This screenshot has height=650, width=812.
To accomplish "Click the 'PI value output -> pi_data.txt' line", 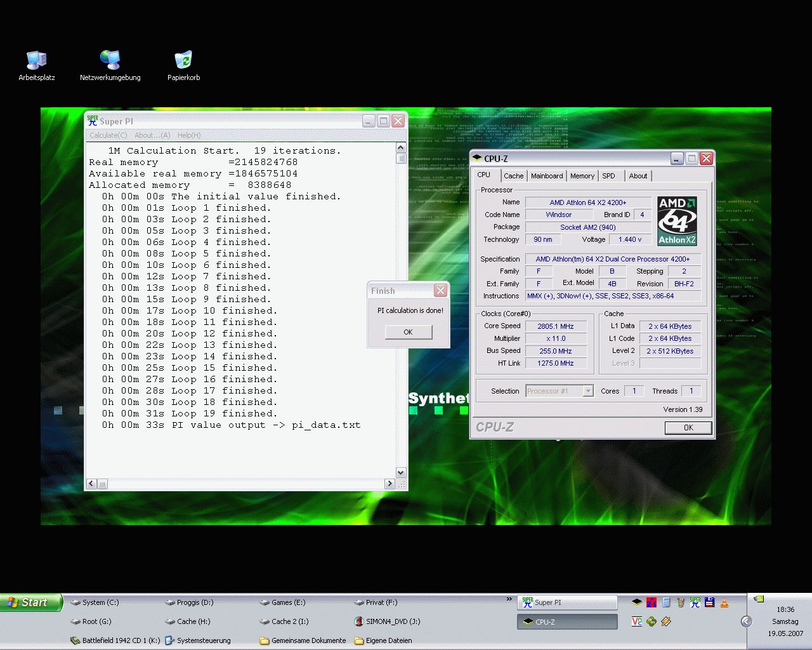I will tap(266, 425).
